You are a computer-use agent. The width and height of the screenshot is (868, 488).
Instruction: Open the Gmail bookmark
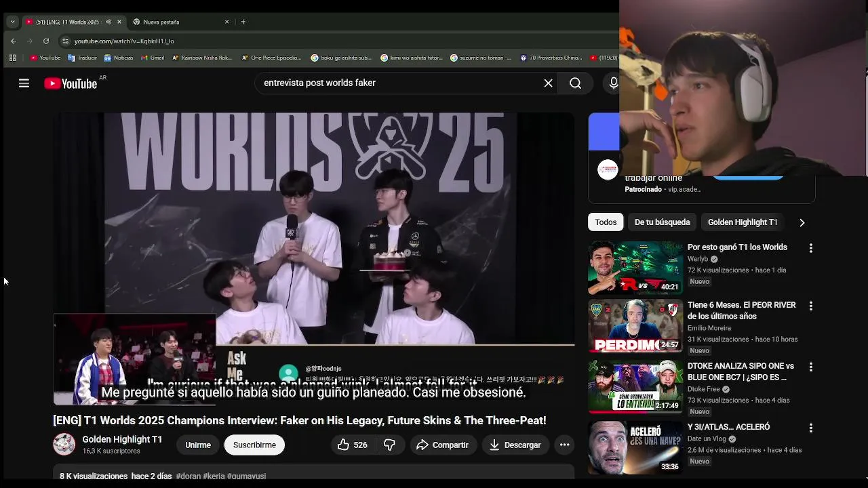click(153, 58)
